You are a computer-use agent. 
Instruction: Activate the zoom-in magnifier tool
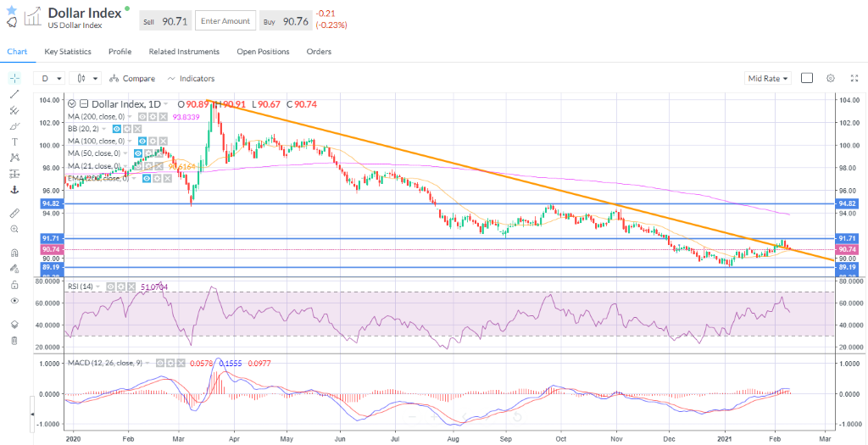[14, 229]
